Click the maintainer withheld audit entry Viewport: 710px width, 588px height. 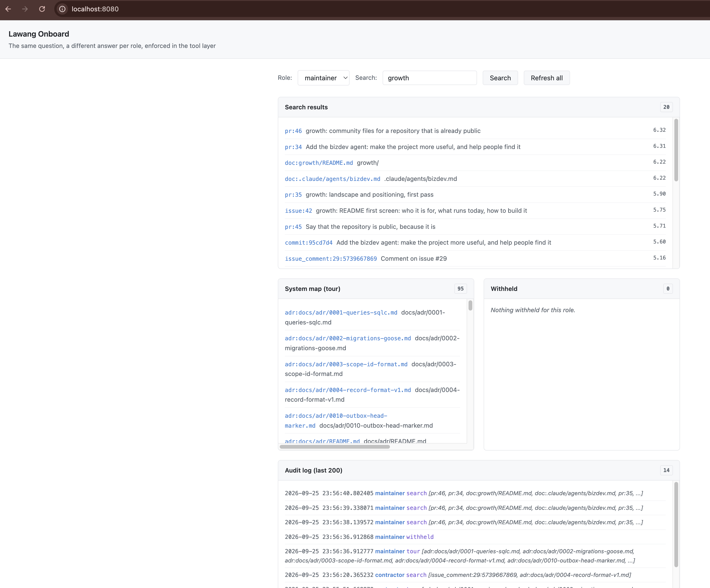[x=475, y=537]
